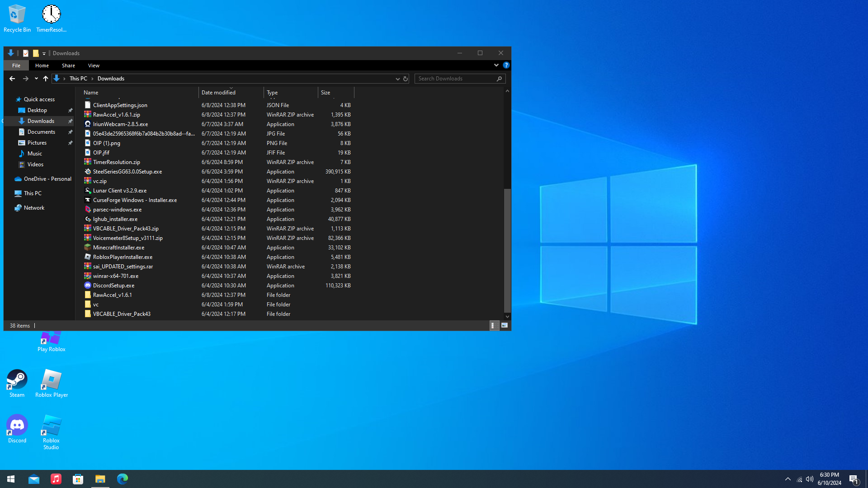The image size is (868, 488).
Task: Sort by the Date modified column
Action: (218, 93)
